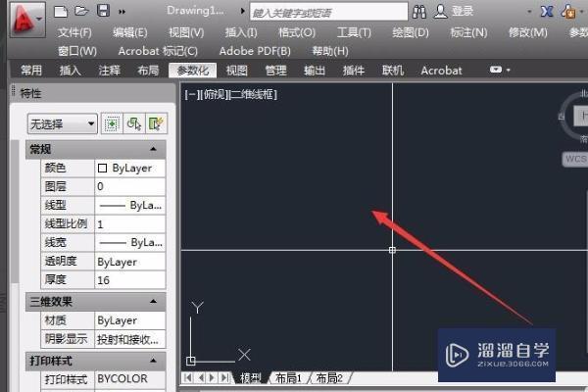The width and height of the screenshot is (588, 392).
Task: Jump to first layout tab arrow
Action: (188, 377)
